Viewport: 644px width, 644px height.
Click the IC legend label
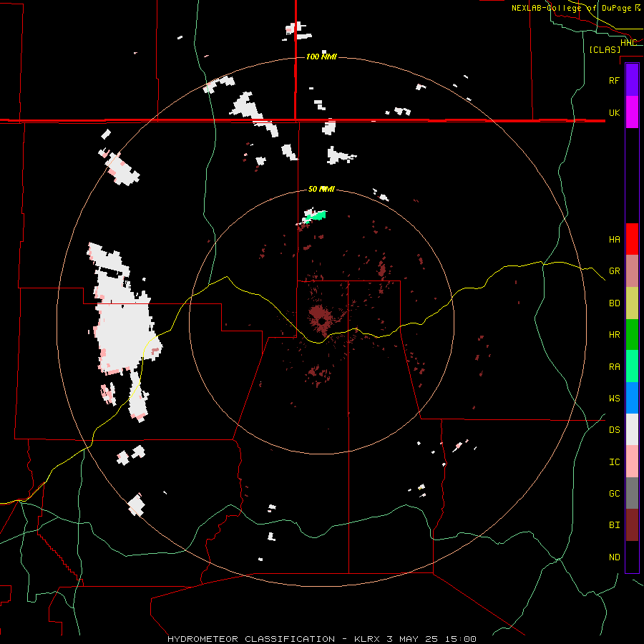pos(614,462)
